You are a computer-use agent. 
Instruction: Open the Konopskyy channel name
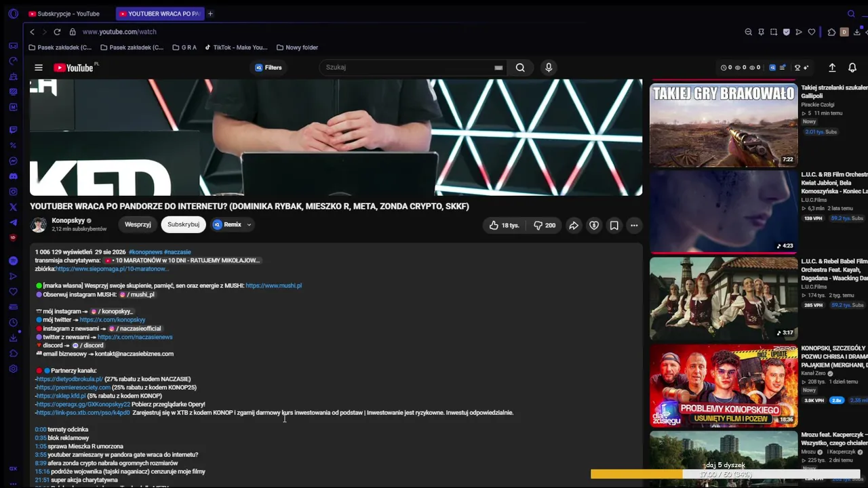[68, 221]
